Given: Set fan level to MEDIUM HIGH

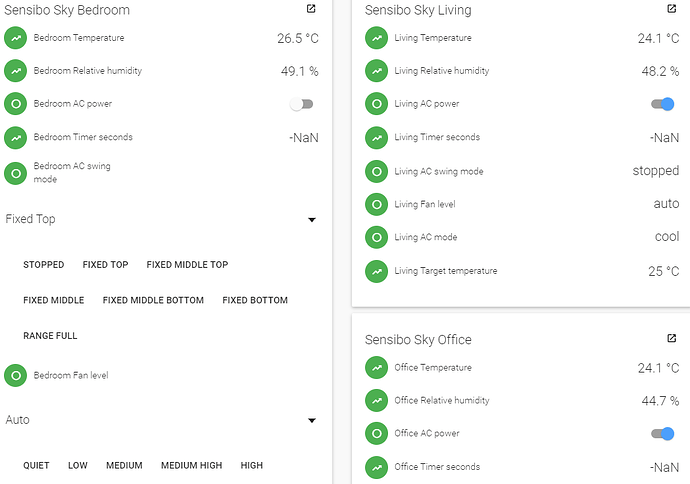Looking at the screenshot, I should [x=191, y=466].
